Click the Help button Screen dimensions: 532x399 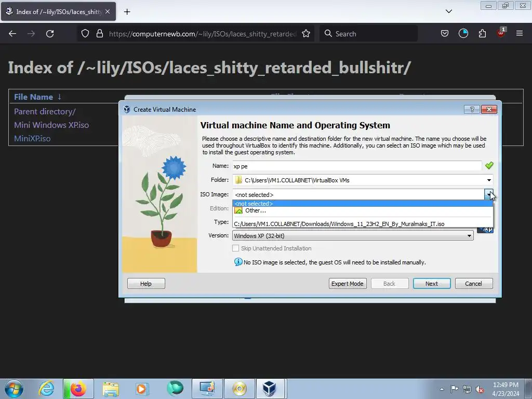(146, 283)
